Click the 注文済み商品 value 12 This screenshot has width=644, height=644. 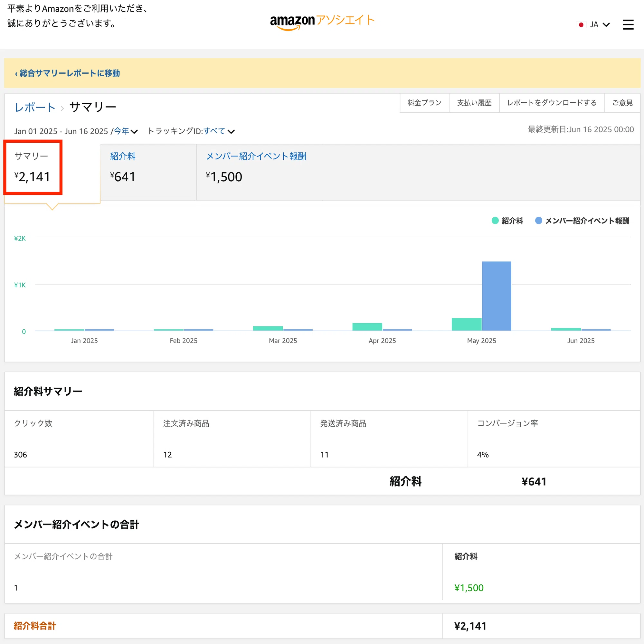pos(167,455)
